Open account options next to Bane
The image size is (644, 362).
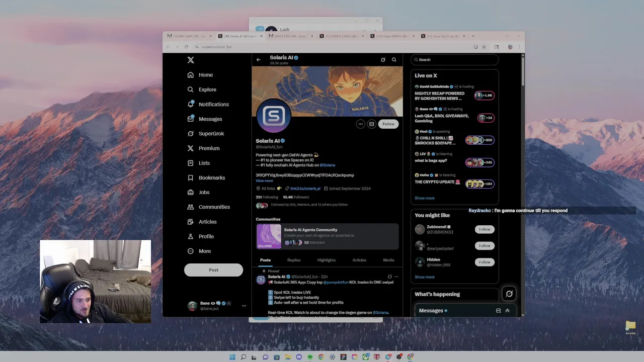244,306
